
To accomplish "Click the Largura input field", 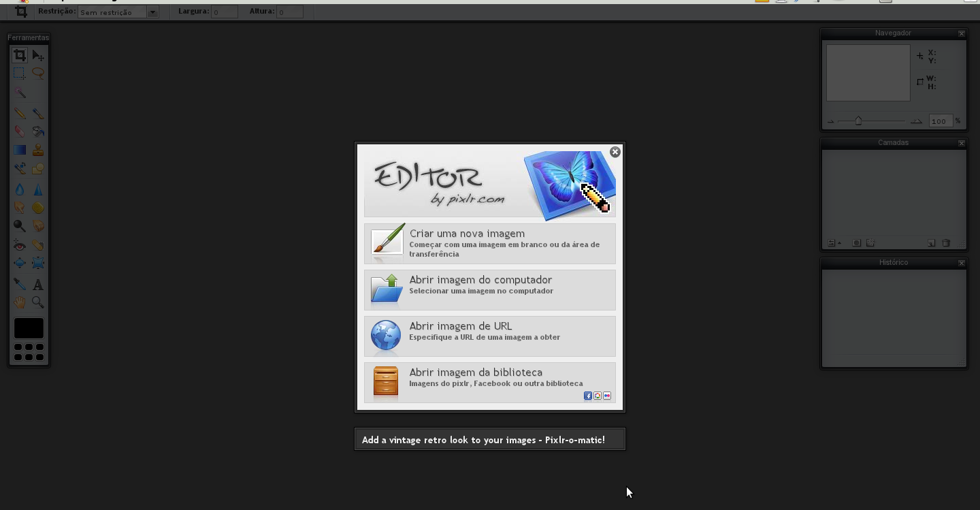I will click(x=224, y=12).
